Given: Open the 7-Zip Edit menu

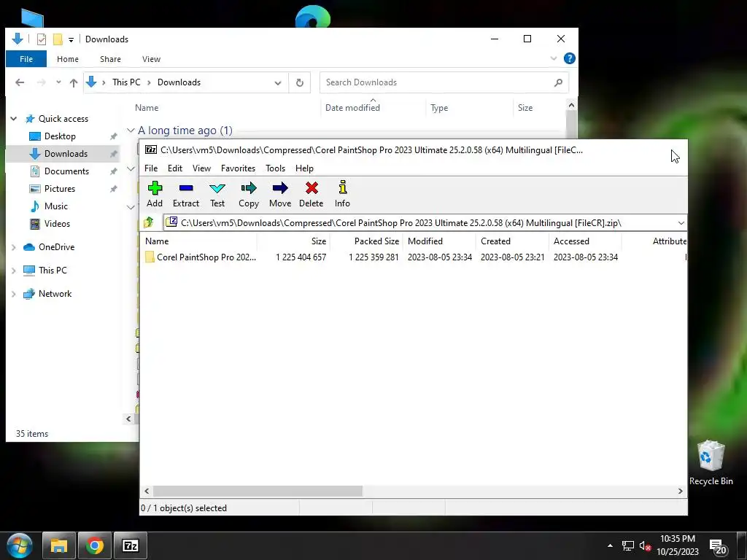Looking at the screenshot, I should (175, 168).
